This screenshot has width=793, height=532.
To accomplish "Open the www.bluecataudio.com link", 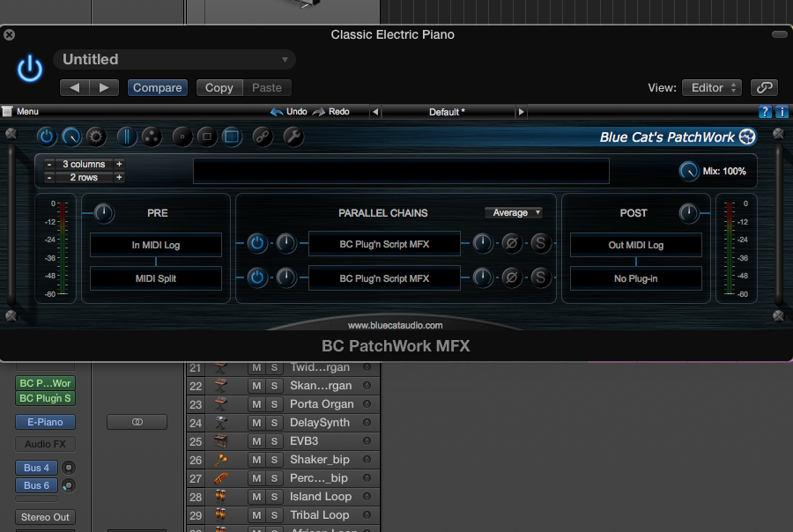I will click(x=395, y=325).
